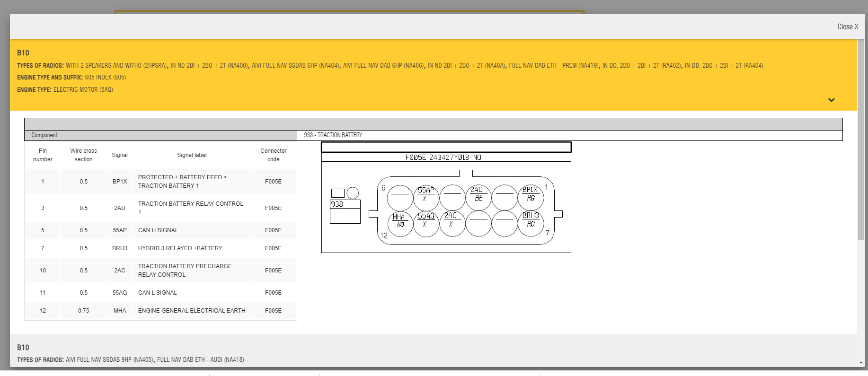Image resolution: width=868 pixels, height=376 pixels.
Task: Close the connector details popup
Action: (x=847, y=27)
